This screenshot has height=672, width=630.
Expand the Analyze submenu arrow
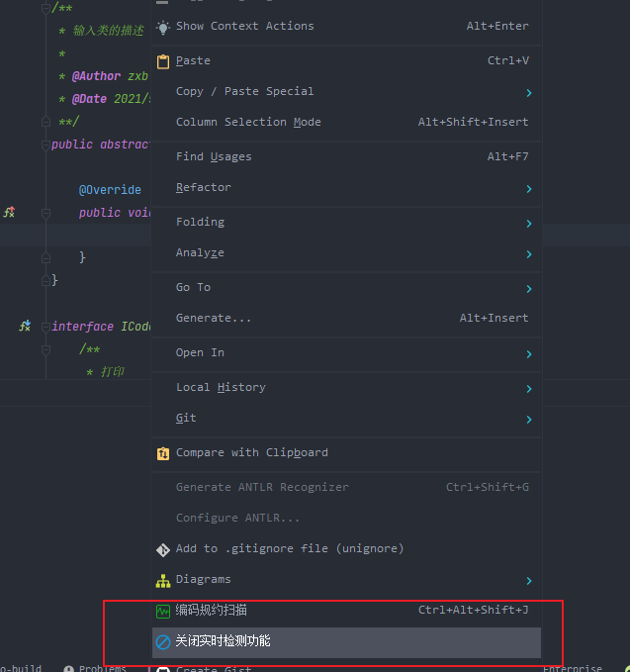(x=529, y=254)
